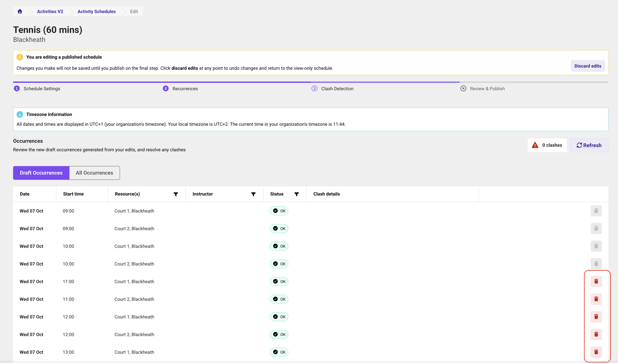Click the red clash warning triangle icon

pos(535,145)
